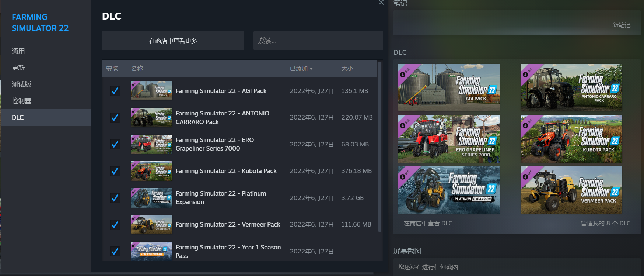Sort DLC list by 名称 column

coord(137,69)
